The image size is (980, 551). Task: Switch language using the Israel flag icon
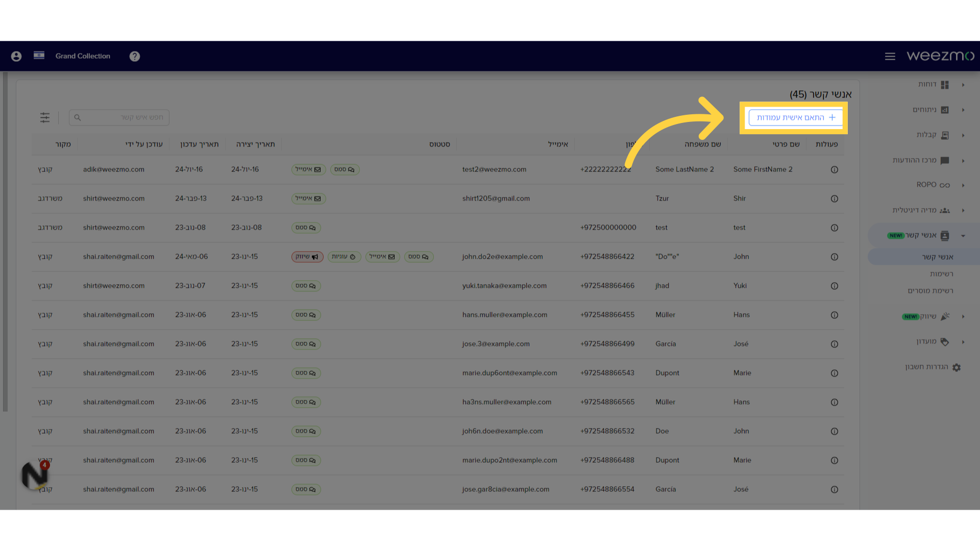[x=39, y=55]
